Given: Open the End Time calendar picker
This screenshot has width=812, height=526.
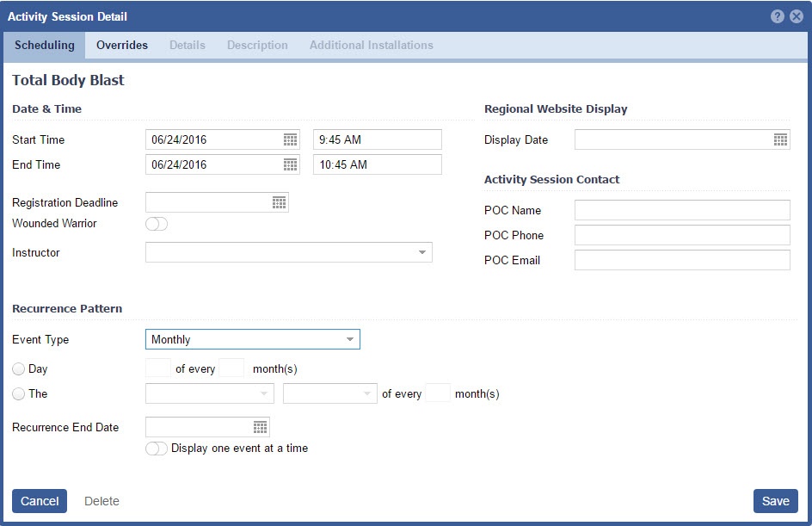Looking at the screenshot, I should [290, 164].
